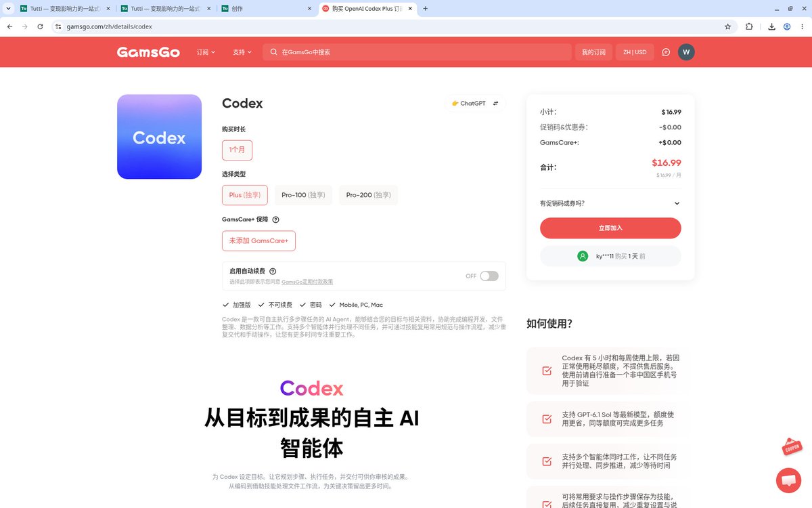Open the W user avatar menu

point(686,52)
